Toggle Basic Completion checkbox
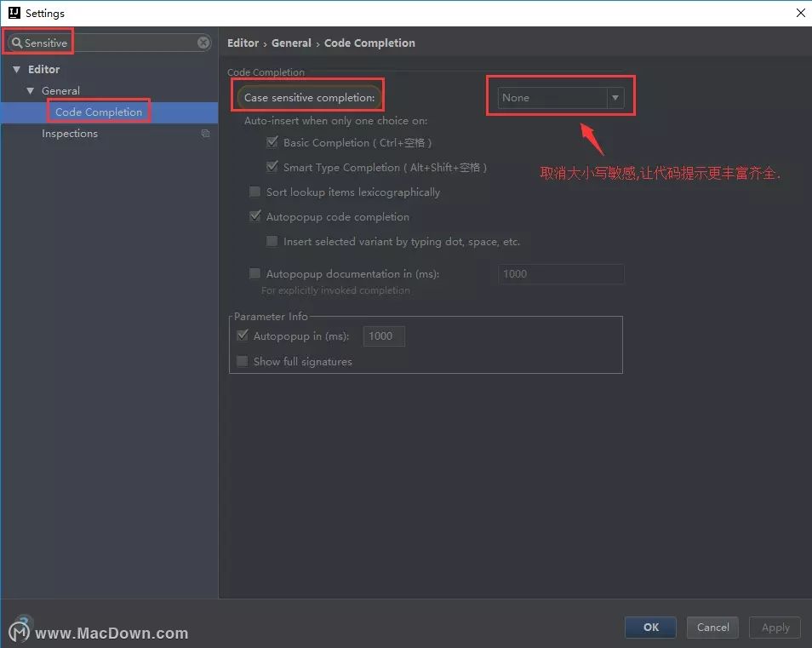 click(272, 142)
